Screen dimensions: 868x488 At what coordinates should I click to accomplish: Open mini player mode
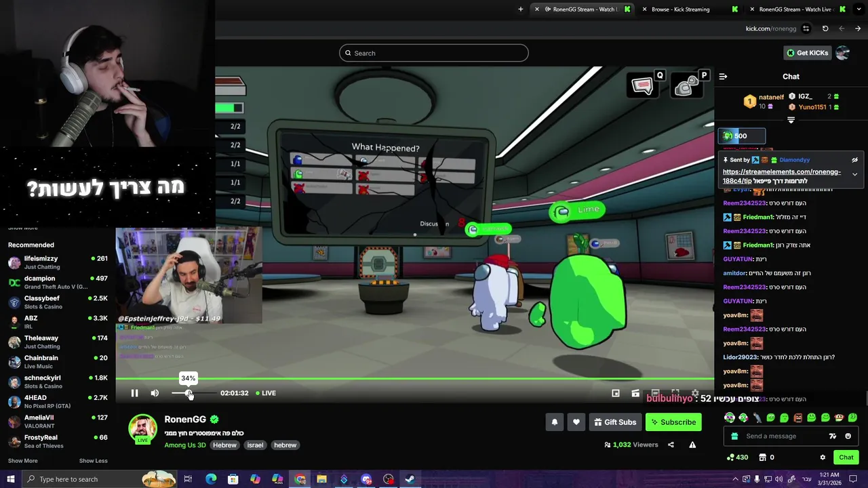tap(616, 393)
